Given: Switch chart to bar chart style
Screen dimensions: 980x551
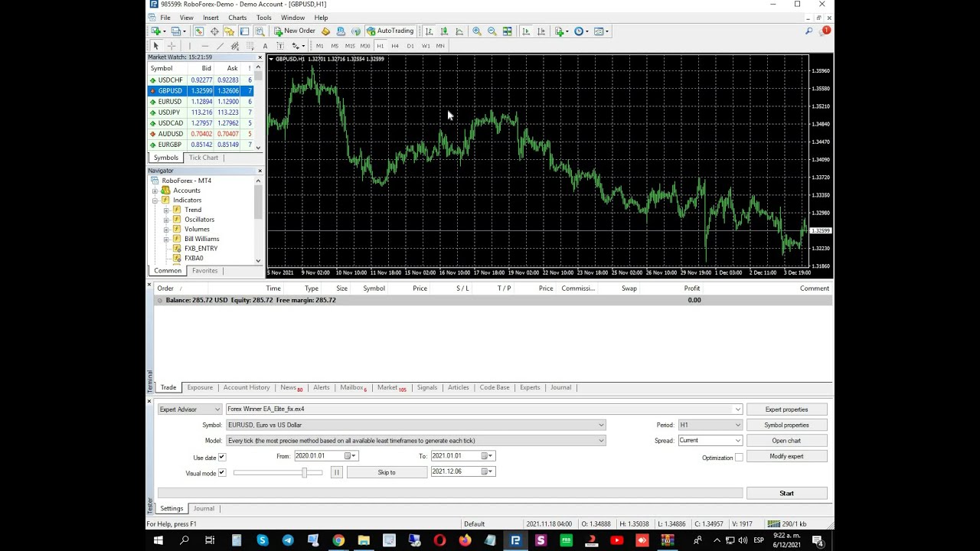Looking at the screenshot, I should (429, 31).
